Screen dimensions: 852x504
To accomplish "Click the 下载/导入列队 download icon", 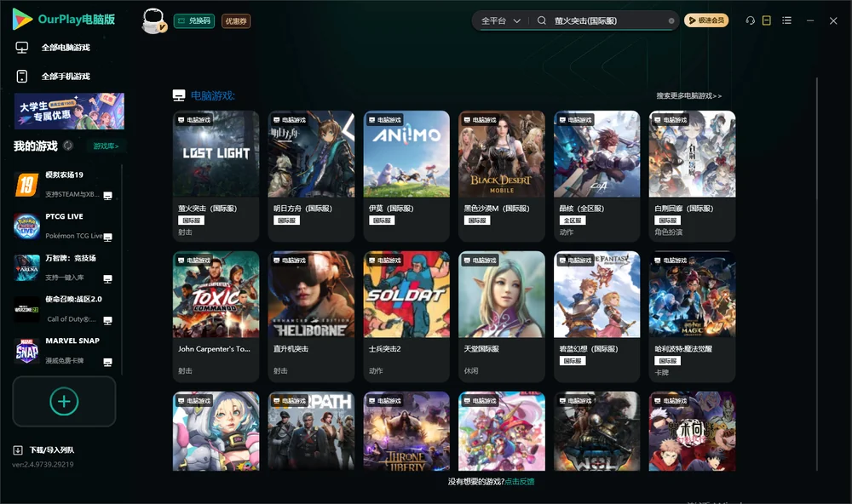I will (x=18, y=450).
